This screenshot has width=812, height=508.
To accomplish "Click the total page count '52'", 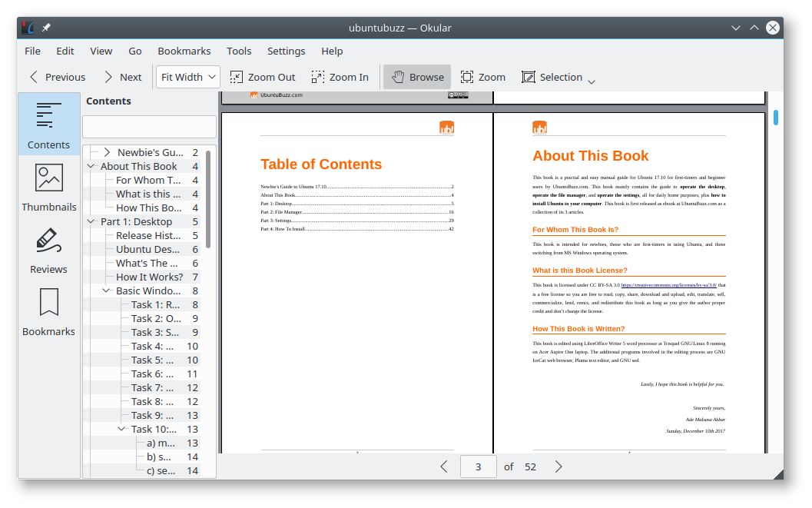I will tap(530, 467).
